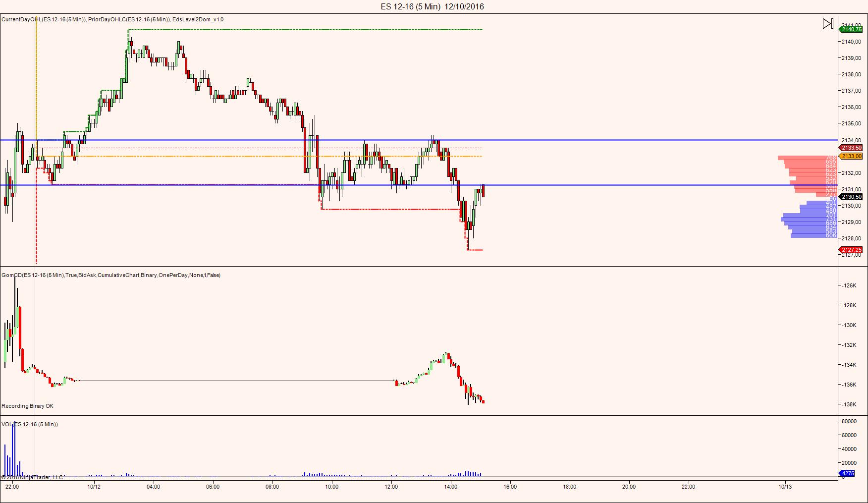Click the chart title ES 12-16 (5 Min)

(x=410, y=6)
